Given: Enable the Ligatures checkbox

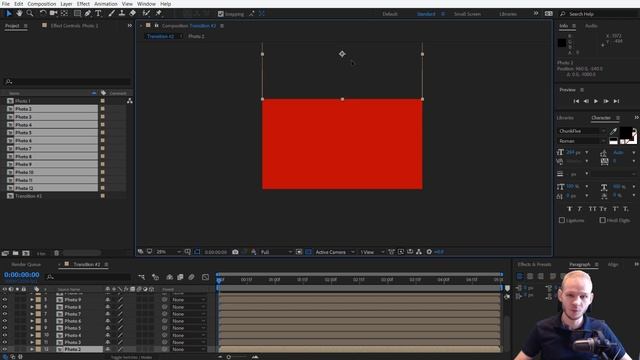Looking at the screenshot, I should pyautogui.click(x=562, y=220).
